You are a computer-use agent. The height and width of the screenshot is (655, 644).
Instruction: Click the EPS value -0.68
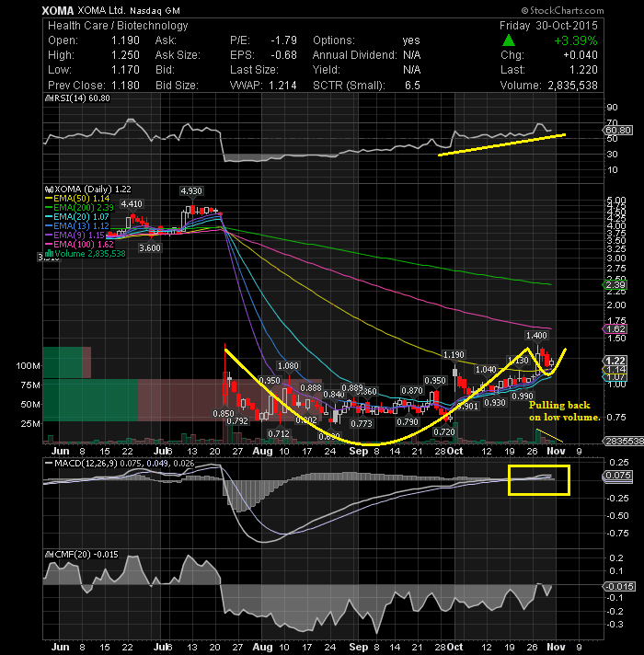click(x=283, y=55)
